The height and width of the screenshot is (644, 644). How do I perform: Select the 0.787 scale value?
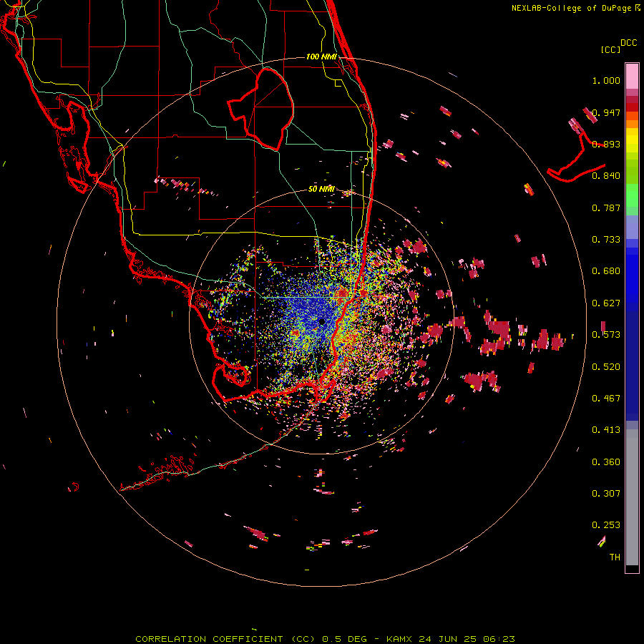point(606,208)
